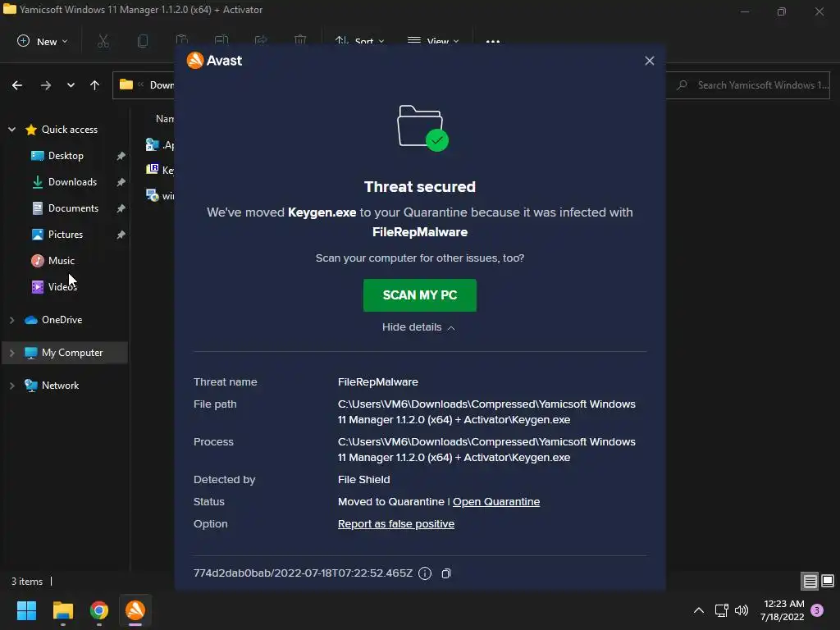Image resolution: width=840 pixels, height=630 pixels.
Task: Show hidden tray icons chevron
Action: pos(699,610)
